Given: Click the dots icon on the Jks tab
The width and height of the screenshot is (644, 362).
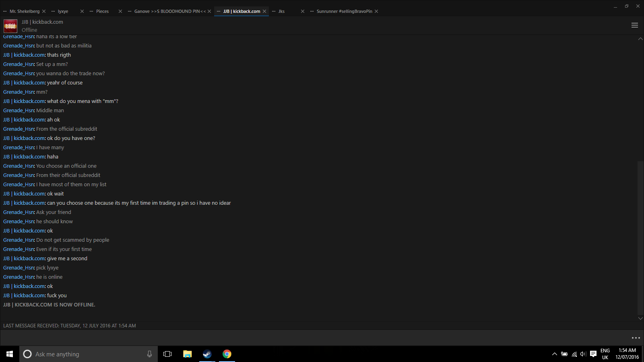Looking at the screenshot, I should [x=274, y=11].
